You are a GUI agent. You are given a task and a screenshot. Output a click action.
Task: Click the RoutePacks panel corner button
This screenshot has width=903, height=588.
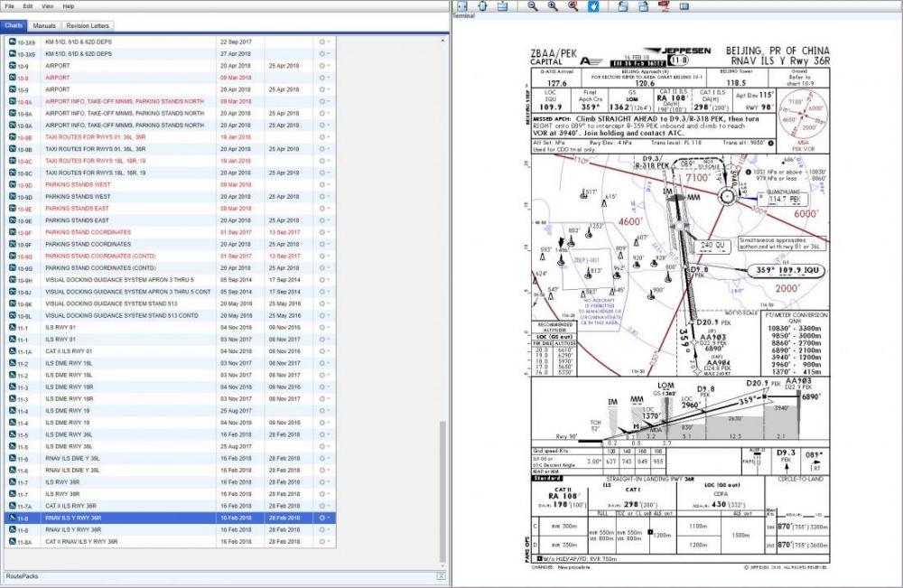[x=442, y=576]
